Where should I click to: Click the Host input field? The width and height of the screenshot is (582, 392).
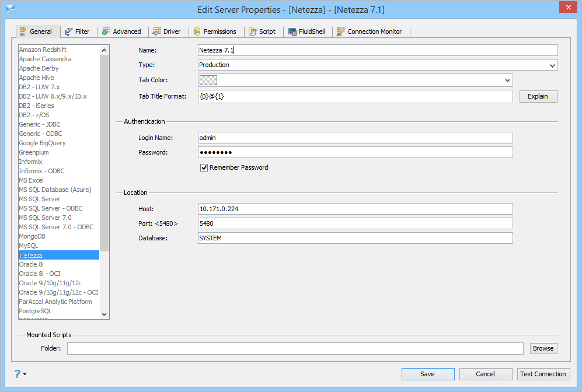pyautogui.click(x=356, y=209)
